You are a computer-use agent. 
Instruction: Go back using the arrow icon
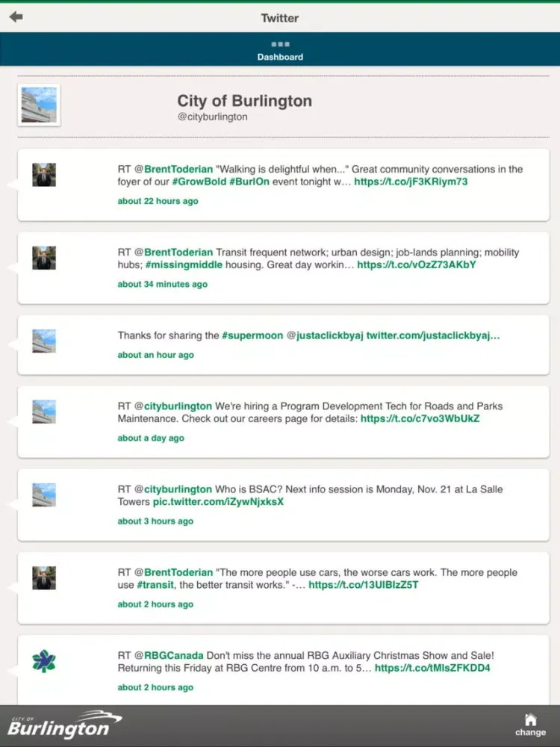pyautogui.click(x=16, y=17)
